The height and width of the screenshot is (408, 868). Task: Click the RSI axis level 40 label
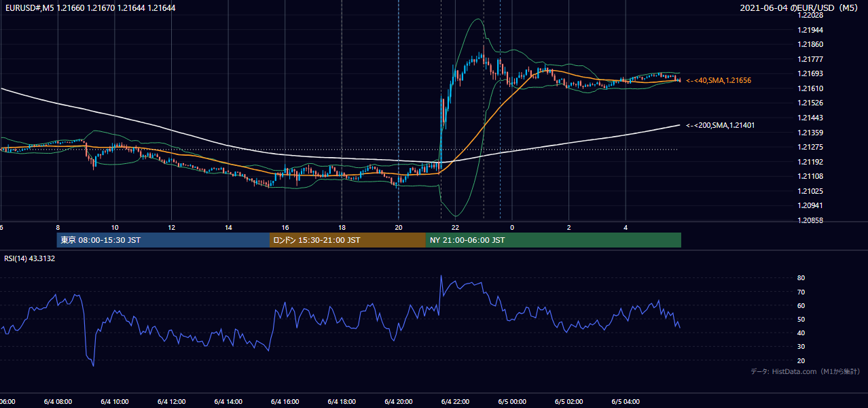801,333
